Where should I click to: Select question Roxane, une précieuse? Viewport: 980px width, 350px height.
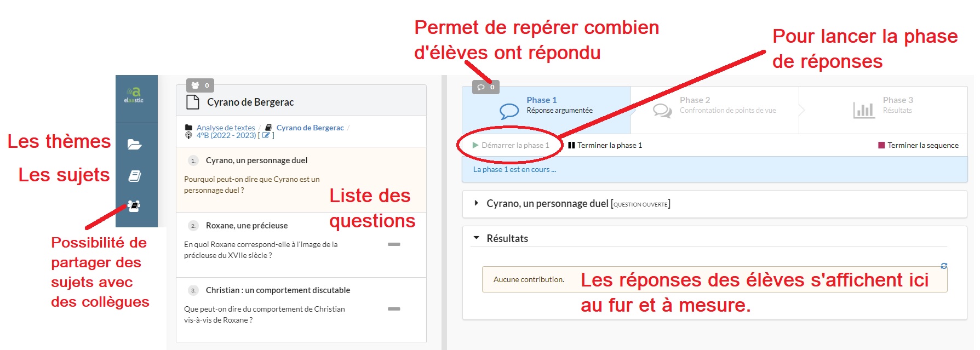(301, 245)
